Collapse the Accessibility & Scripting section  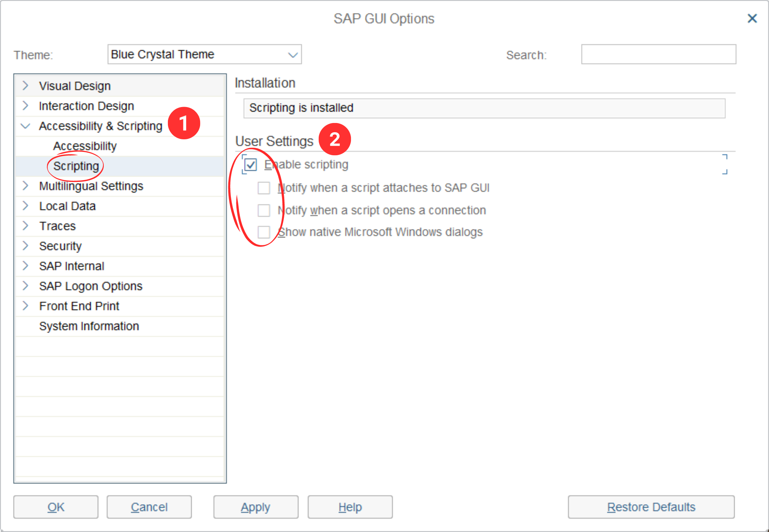[26, 126]
